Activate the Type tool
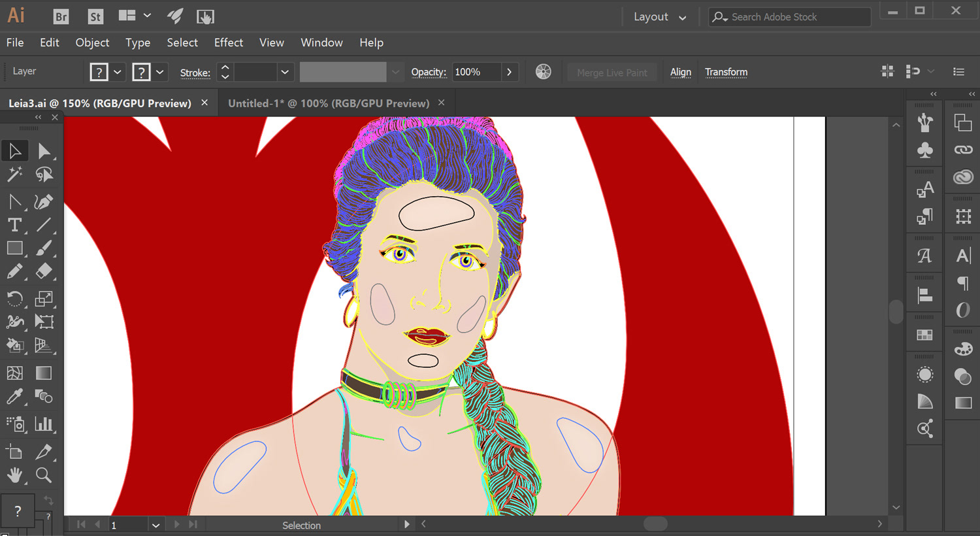This screenshot has height=536, width=980. pyautogui.click(x=15, y=225)
